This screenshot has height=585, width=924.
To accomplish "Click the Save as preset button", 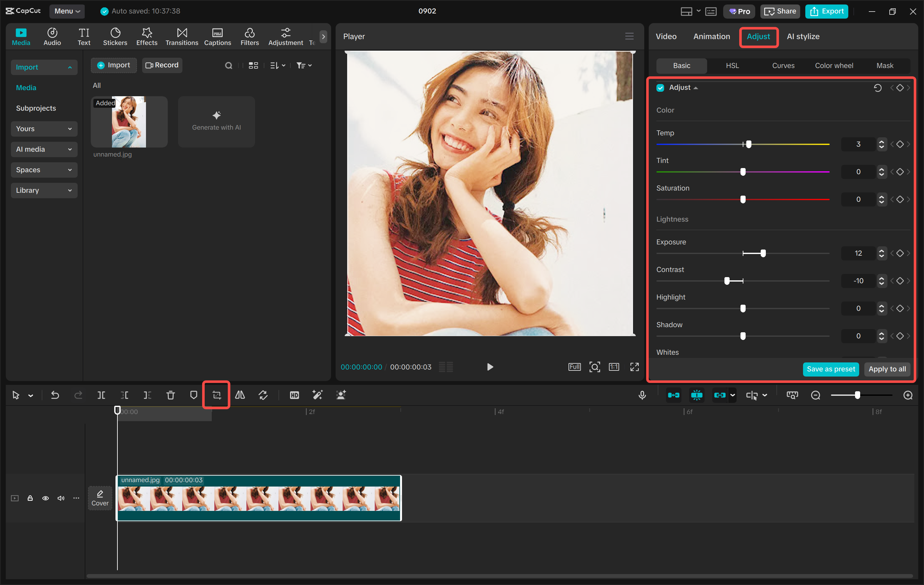I will (x=830, y=369).
